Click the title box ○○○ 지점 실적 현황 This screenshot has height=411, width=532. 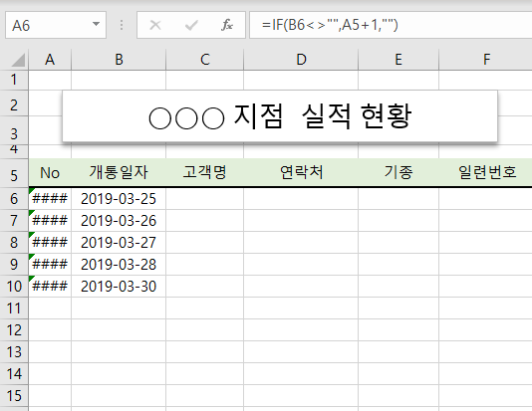[280, 116]
